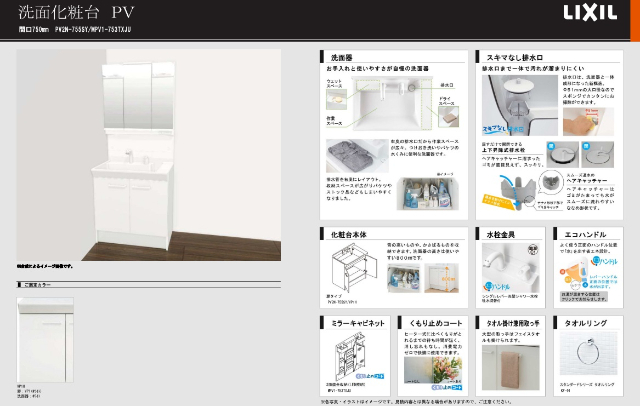Click the タオル掛け兼用取っ手 section heading
Screen dimensions: 640x406
coord(513,323)
